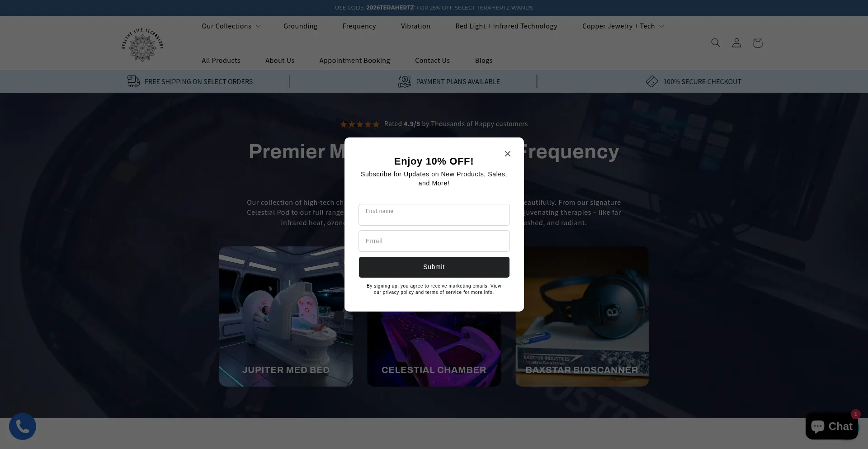This screenshot has width=868, height=449.
Task: Click the secure checkout icon
Action: point(652,81)
